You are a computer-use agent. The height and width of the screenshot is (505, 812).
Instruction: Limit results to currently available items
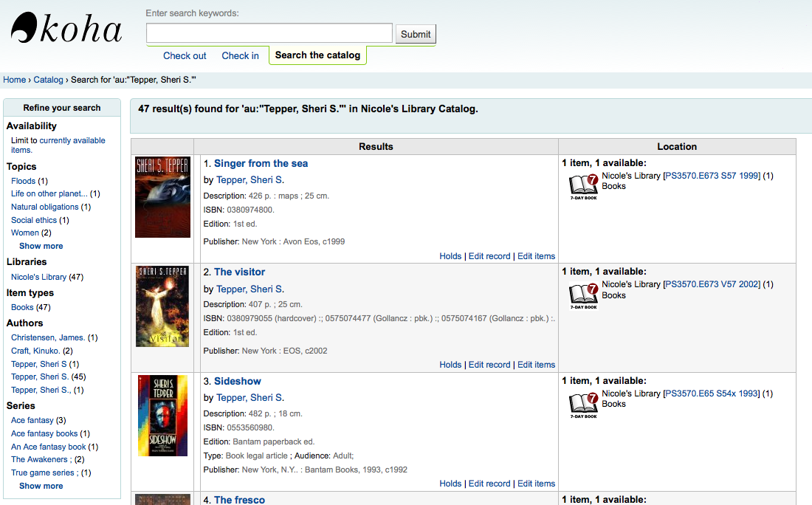72,140
